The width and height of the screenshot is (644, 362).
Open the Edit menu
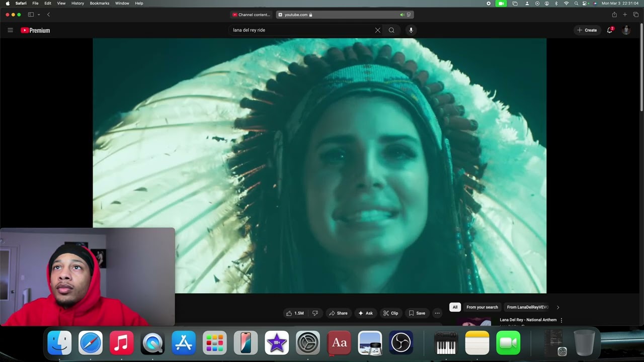pyautogui.click(x=48, y=4)
